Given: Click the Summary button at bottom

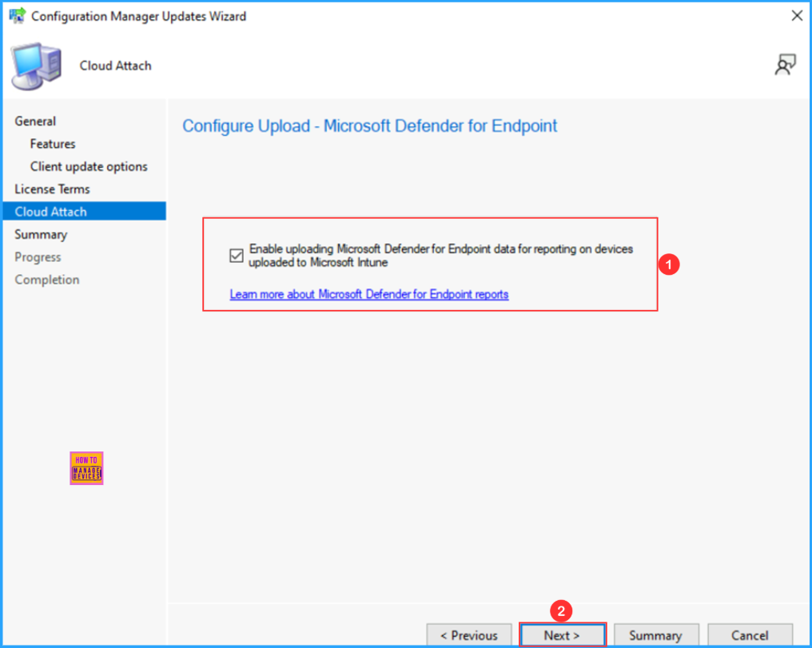Looking at the screenshot, I should pyautogui.click(x=656, y=634).
